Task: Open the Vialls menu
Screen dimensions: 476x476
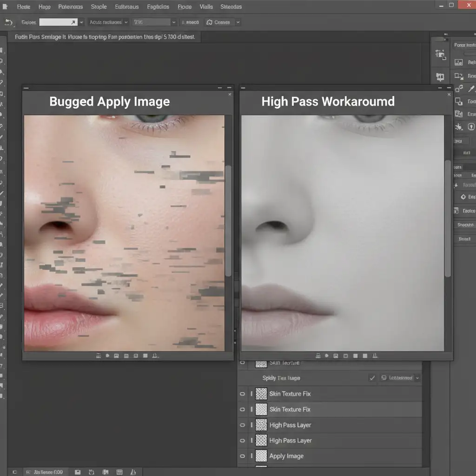Action: pos(206,7)
